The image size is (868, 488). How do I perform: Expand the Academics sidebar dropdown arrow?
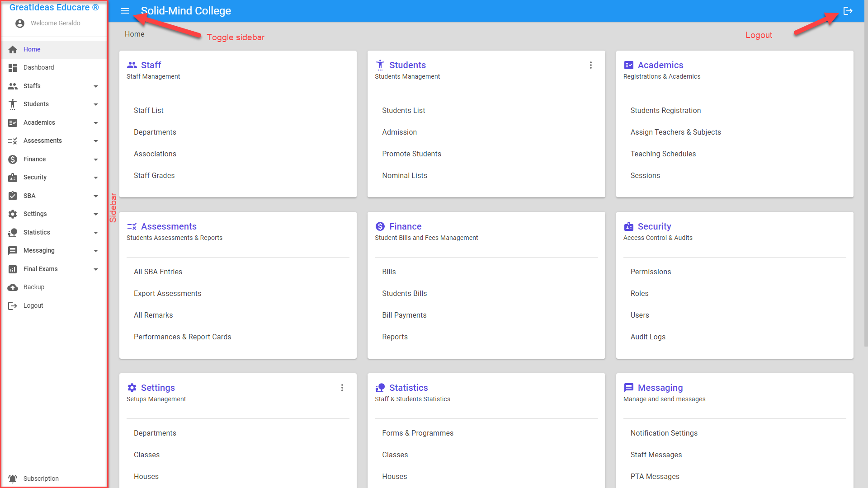point(95,123)
